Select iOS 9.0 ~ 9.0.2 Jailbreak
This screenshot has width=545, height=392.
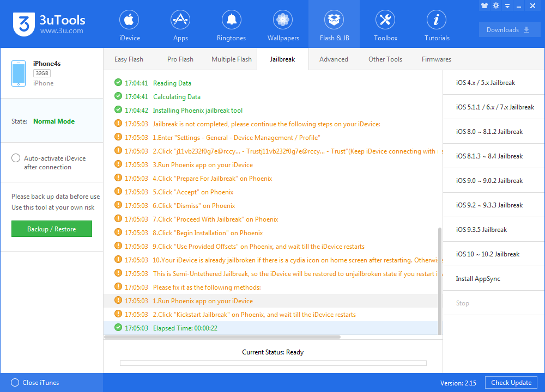494,181
